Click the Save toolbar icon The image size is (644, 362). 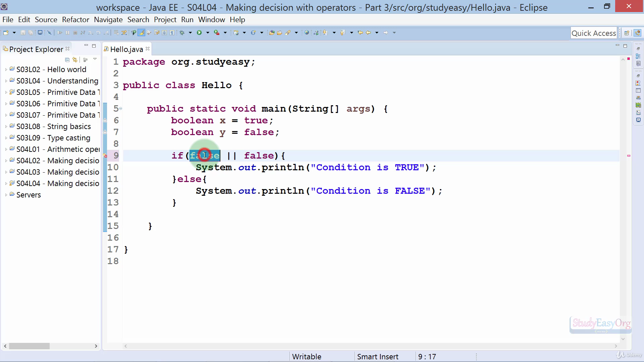click(x=23, y=33)
